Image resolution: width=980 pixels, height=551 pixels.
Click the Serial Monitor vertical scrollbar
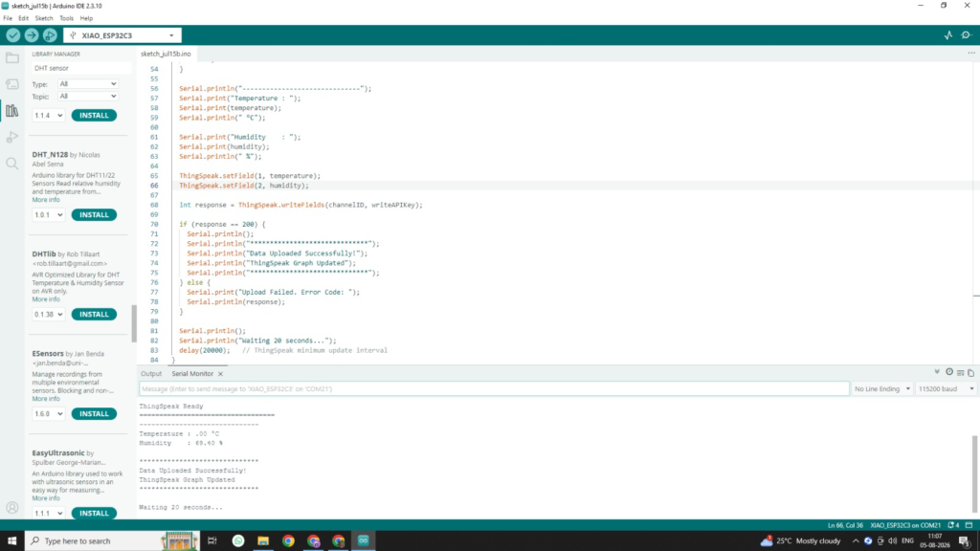[974, 474]
